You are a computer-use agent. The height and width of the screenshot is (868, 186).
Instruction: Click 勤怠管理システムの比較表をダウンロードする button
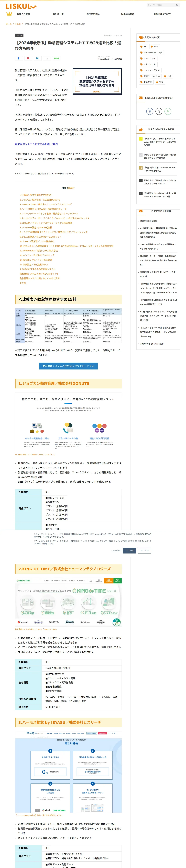coord(68,366)
